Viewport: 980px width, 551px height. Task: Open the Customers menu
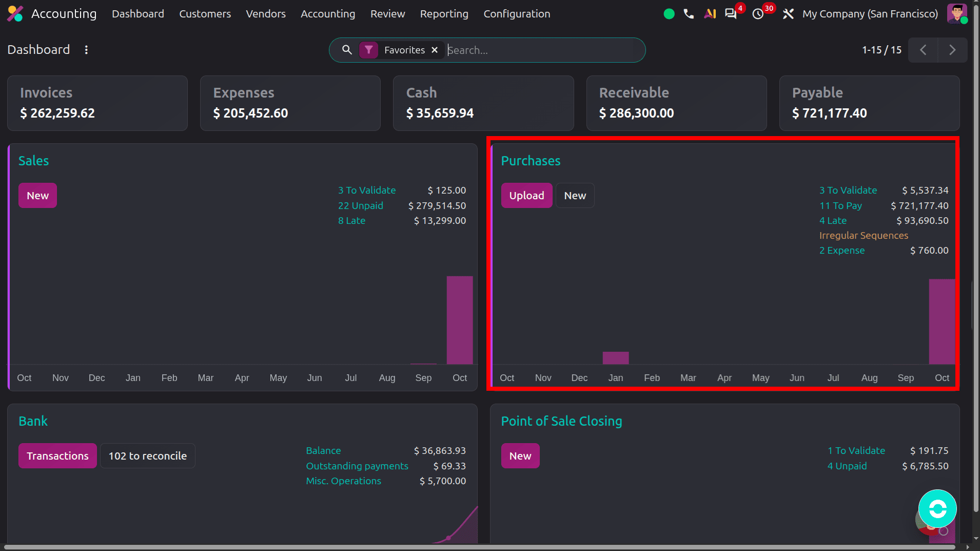click(x=205, y=14)
